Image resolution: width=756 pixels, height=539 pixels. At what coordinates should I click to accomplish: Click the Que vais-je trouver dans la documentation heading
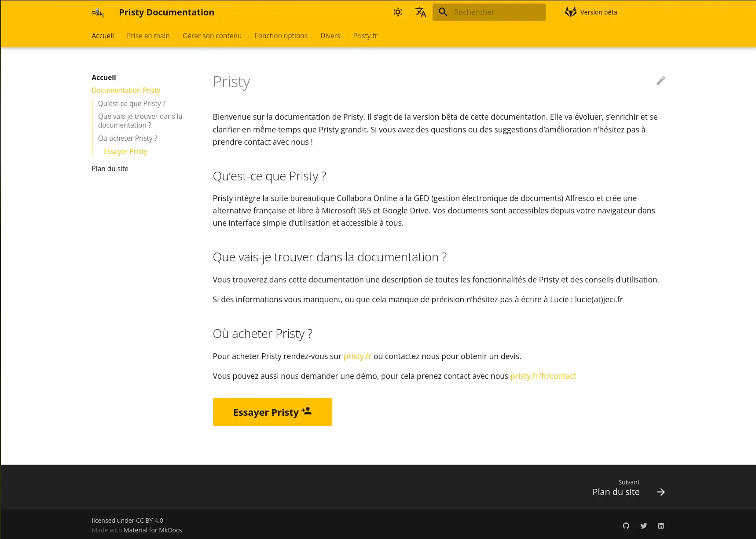click(330, 257)
